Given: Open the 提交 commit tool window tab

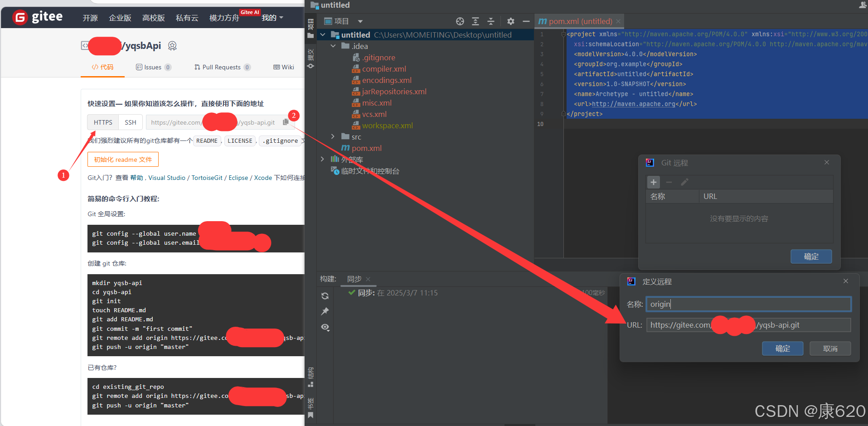Looking at the screenshot, I should 310,58.
